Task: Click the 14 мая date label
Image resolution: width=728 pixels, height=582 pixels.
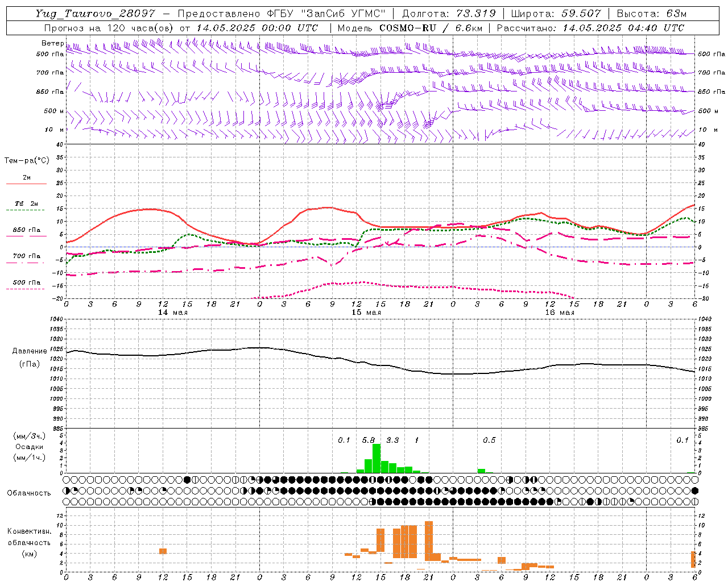Action: point(173,313)
